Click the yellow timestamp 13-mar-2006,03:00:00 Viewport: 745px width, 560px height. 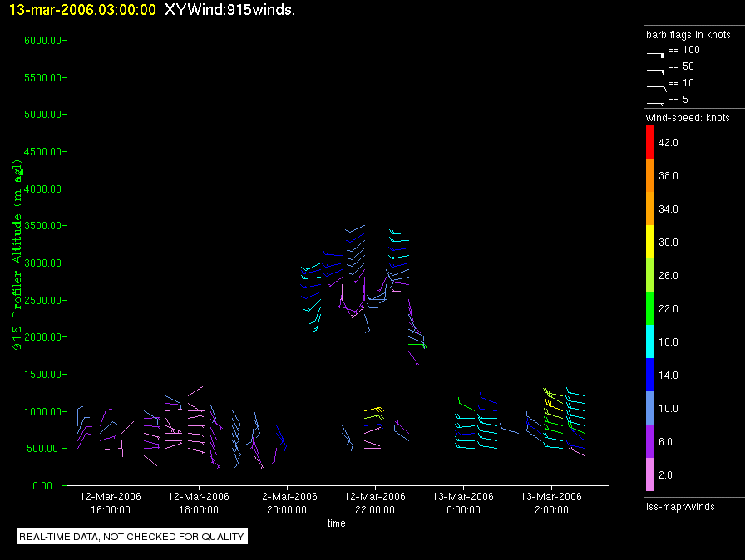[82, 9]
